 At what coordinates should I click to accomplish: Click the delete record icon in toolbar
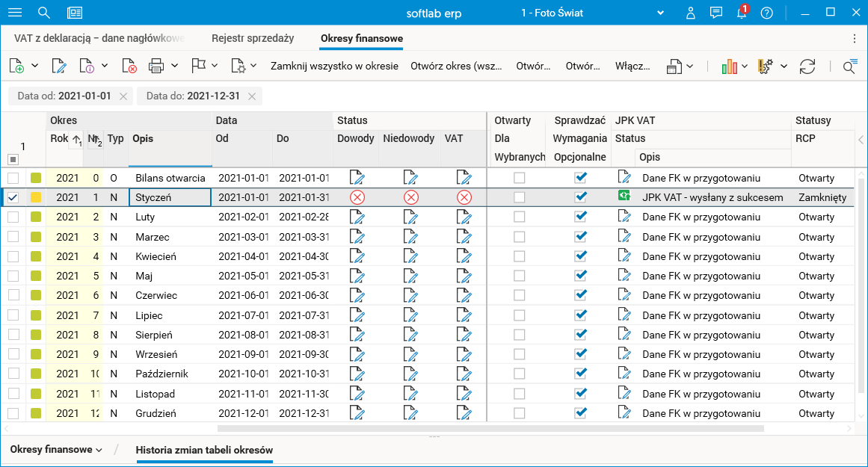click(x=129, y=67)
